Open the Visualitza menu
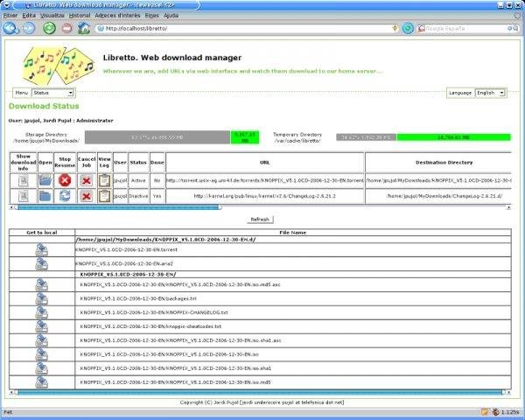525x420 pixels. click(52, 16)
